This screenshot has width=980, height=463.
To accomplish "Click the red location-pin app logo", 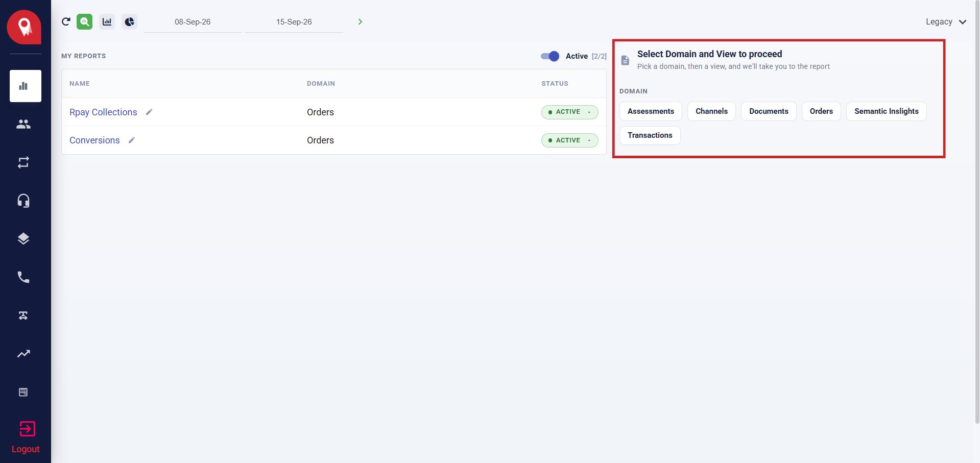I will [x=24, y=27].
